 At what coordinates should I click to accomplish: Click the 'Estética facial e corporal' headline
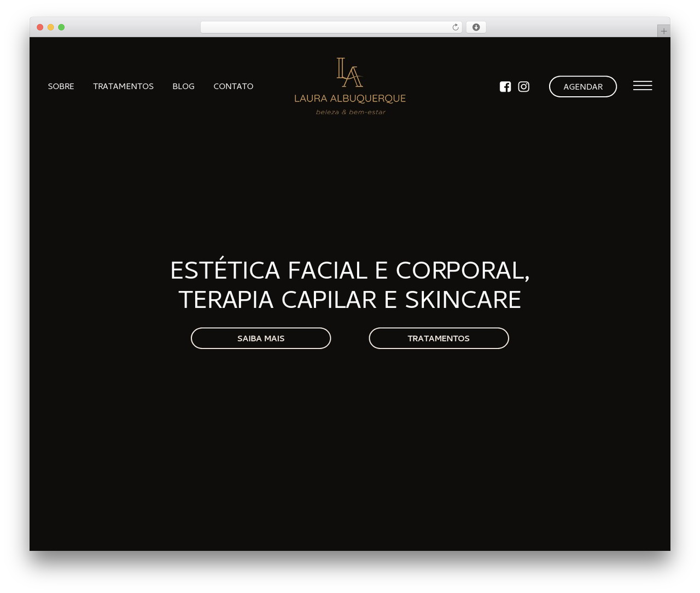click(x=350, y=284)
